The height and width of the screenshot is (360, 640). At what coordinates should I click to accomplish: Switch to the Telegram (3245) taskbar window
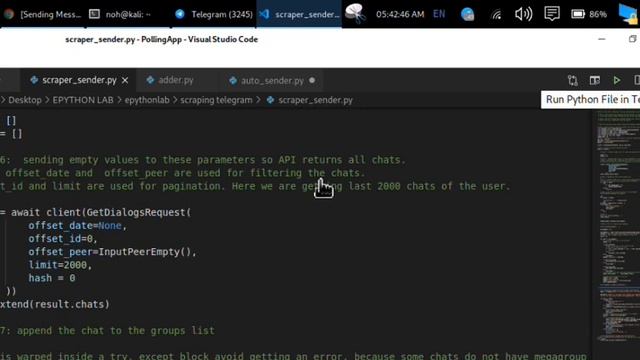pos(213,14)
